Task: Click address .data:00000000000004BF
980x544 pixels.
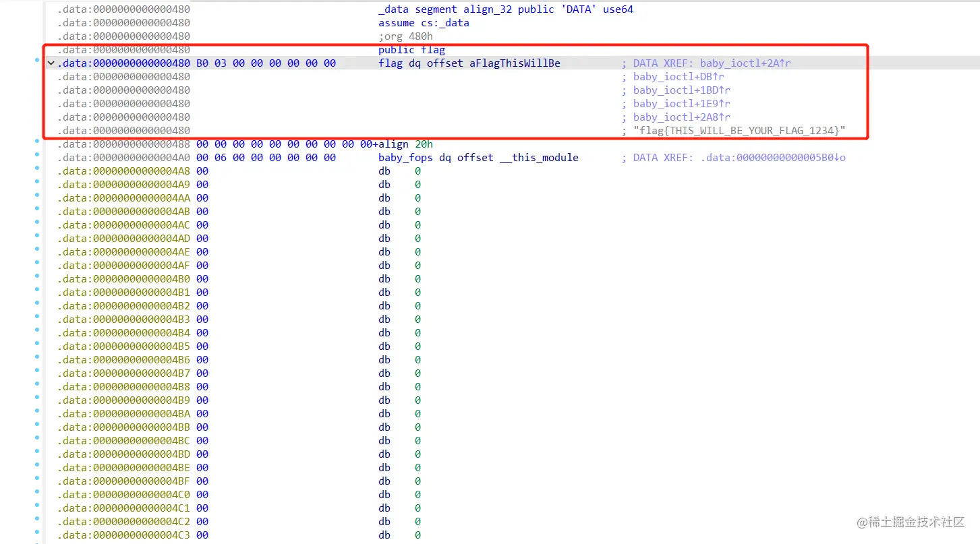Action: [123, 481]
